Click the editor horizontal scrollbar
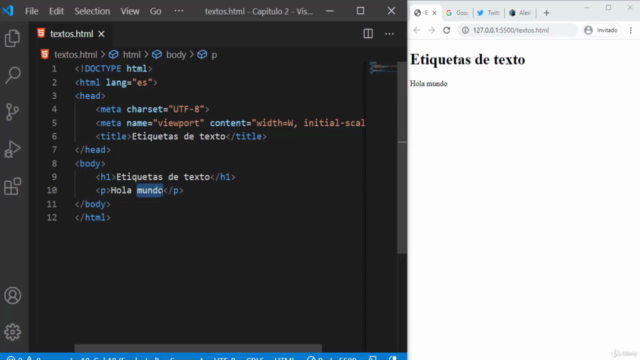 (x=198, y=348)
